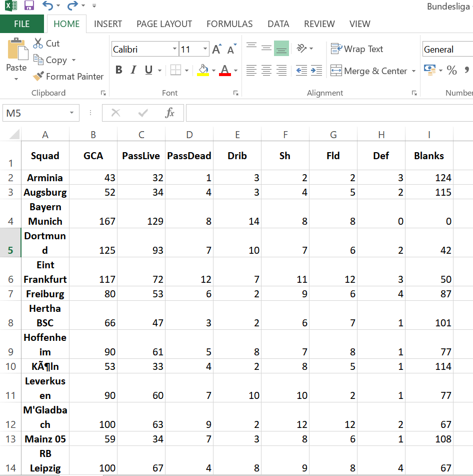473x476 pixels.
Task: Open the Customize Quick Access Toolbar arrow
Action: (x=94, y=6)
